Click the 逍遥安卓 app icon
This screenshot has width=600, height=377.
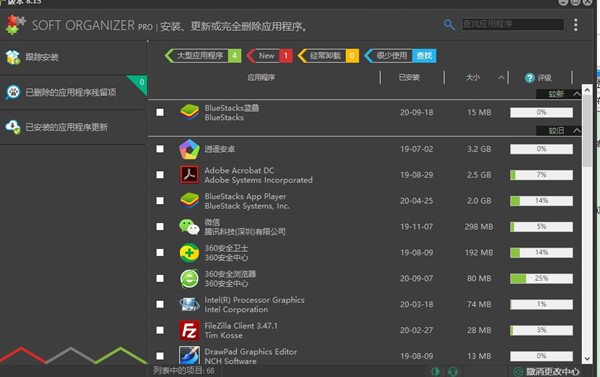(x=189, y=149)
